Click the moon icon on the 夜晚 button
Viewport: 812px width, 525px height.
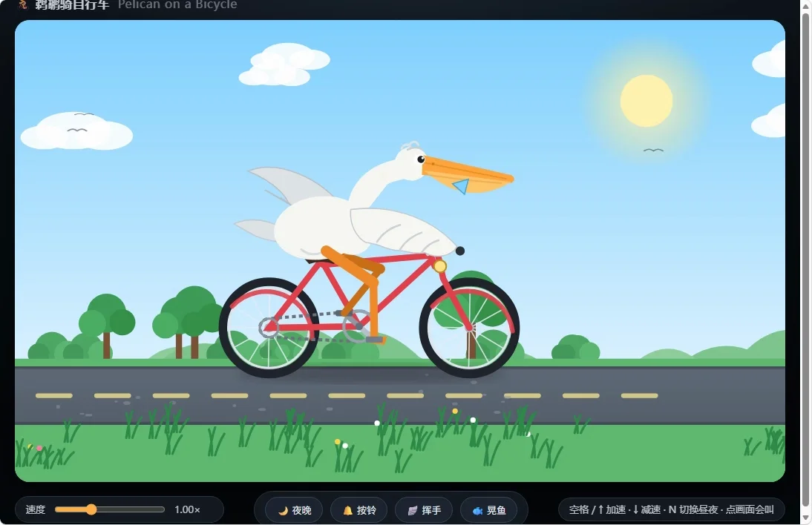pos(284,510)
